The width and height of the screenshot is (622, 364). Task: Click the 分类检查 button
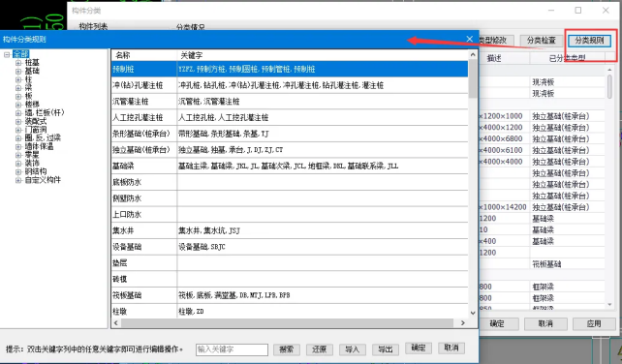tap(542, 41)
